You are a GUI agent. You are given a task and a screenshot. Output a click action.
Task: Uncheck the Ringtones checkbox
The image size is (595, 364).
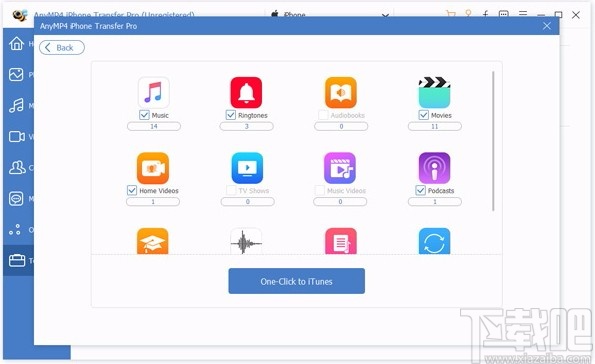(231, 115)
